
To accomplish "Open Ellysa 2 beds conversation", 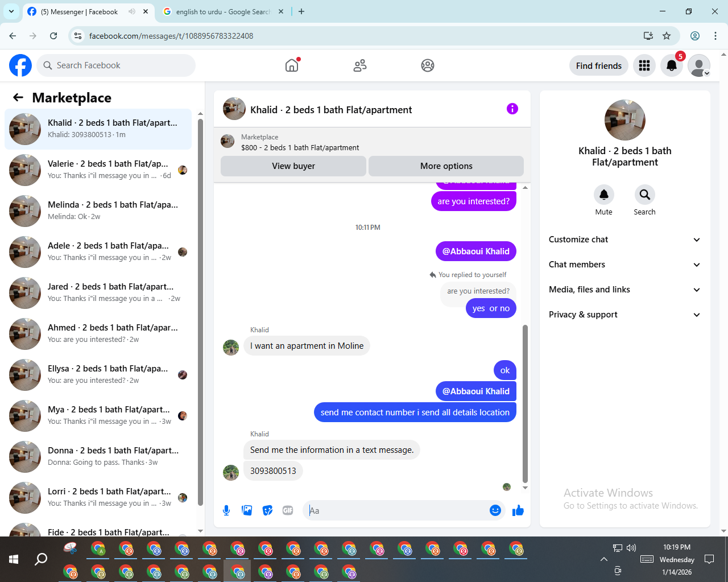I will coord(98,375).
